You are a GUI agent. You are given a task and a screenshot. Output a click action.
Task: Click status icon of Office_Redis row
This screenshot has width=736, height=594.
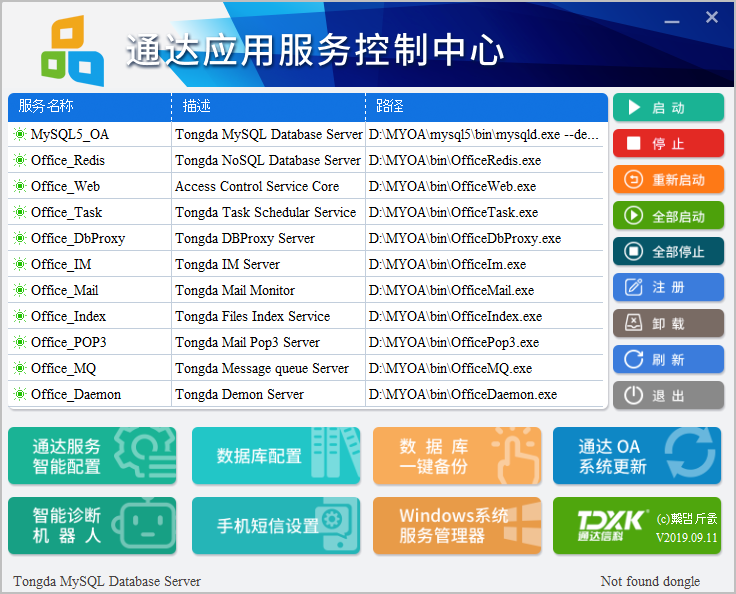20,160
